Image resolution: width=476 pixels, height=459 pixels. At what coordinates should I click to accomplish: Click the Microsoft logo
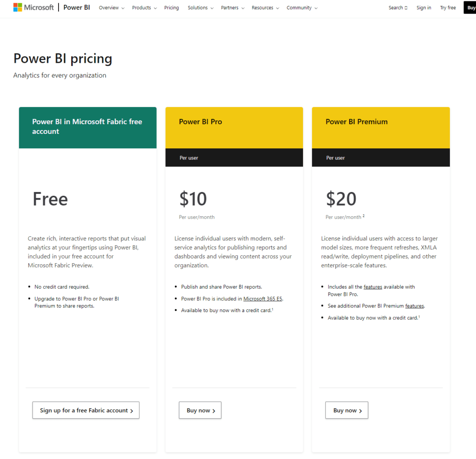33,7
